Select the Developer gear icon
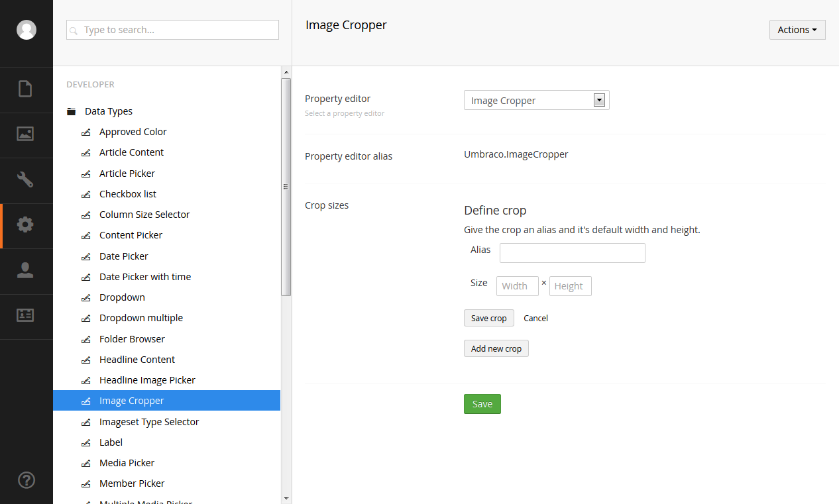Screen dimensions: 839x504 25,225
